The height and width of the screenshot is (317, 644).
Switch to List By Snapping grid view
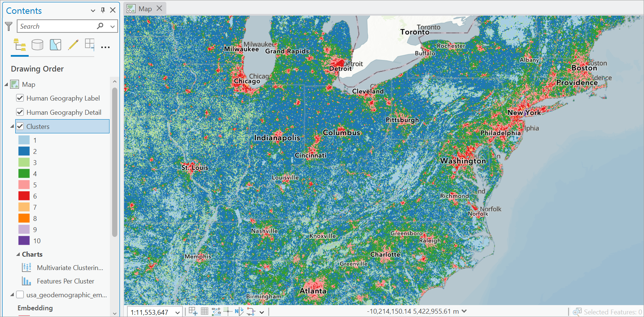[90, 45]
